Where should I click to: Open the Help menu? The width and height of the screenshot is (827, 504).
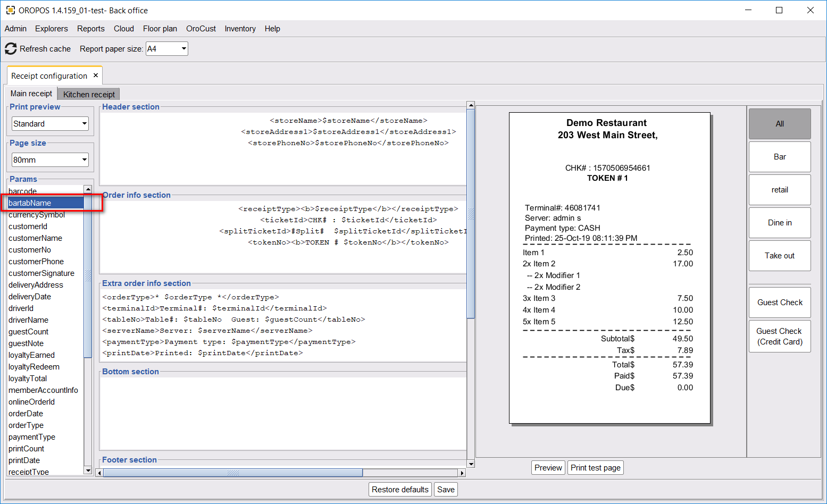point(272,29)
